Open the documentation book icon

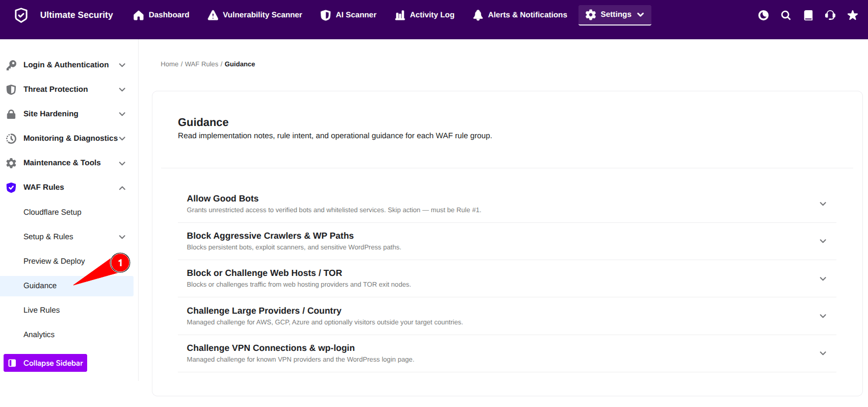pyautogui.click(x=808, y=15)
